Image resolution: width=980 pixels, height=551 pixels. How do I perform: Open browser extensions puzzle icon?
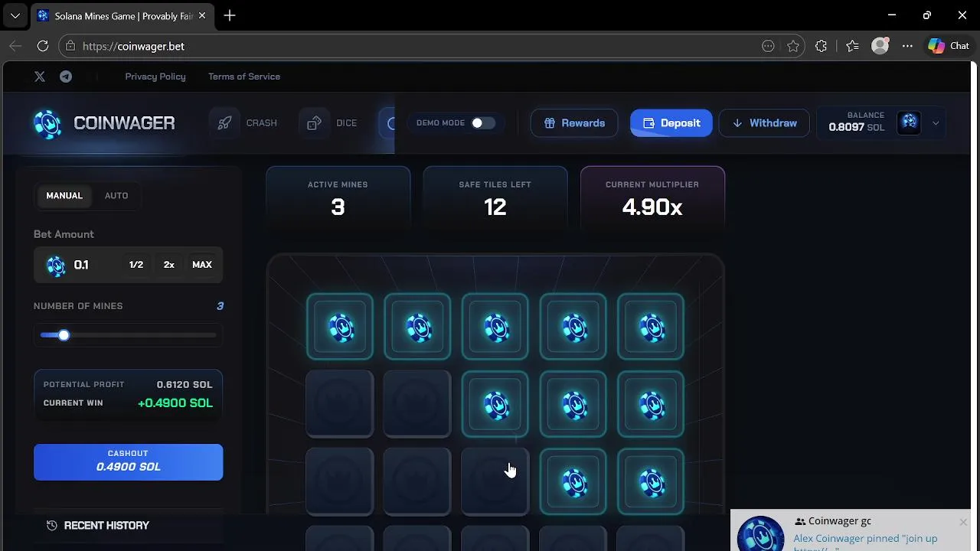pos(821,46)
